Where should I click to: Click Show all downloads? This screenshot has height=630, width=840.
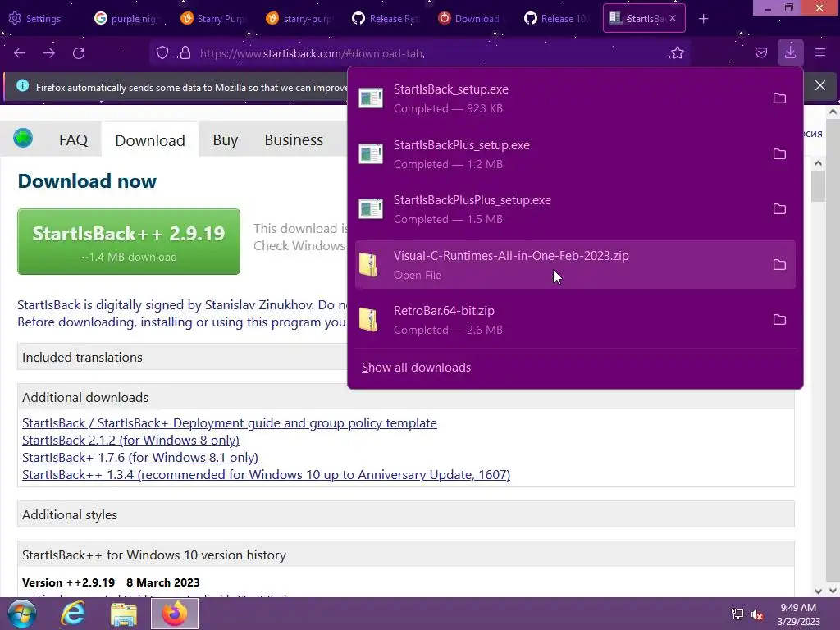416,367
